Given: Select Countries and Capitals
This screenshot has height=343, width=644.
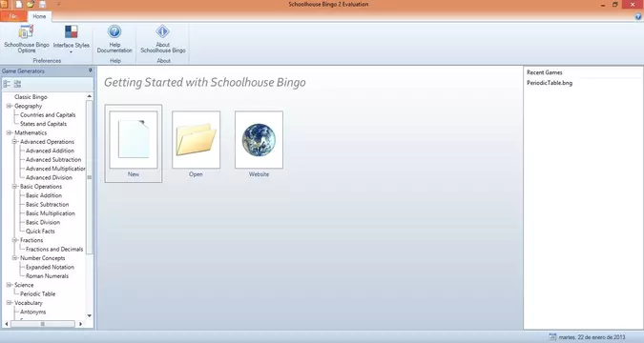Looking at the screenshot, I should pyautogui.click(x=48, y=115).
